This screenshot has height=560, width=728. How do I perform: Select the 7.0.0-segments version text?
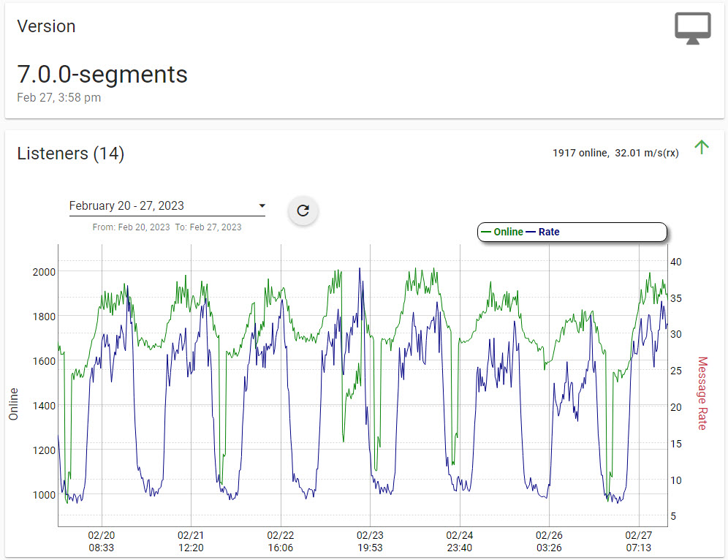click(x=102, y=74)
